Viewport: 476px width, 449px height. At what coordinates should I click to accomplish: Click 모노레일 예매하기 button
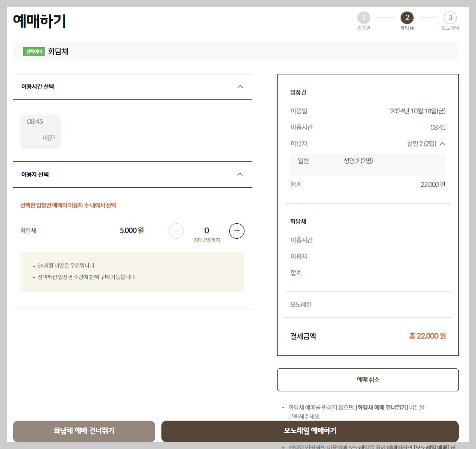click(x=310, y=431)
